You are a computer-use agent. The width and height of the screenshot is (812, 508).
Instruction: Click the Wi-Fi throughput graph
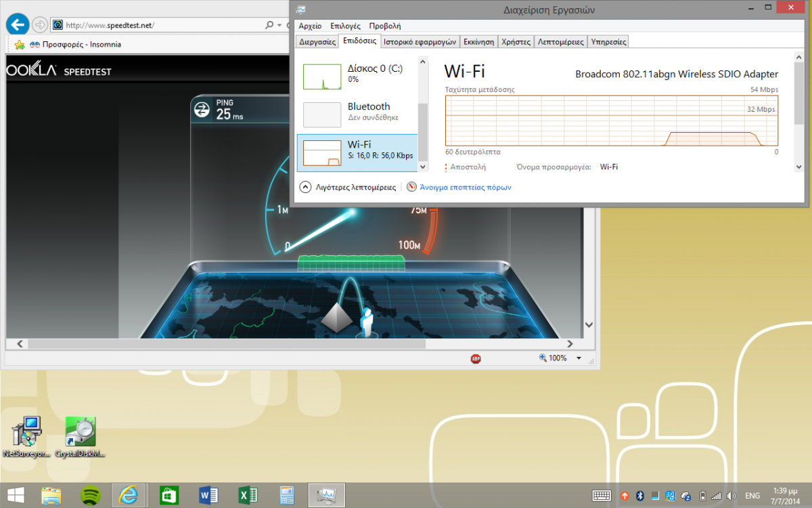click(612, 121)
